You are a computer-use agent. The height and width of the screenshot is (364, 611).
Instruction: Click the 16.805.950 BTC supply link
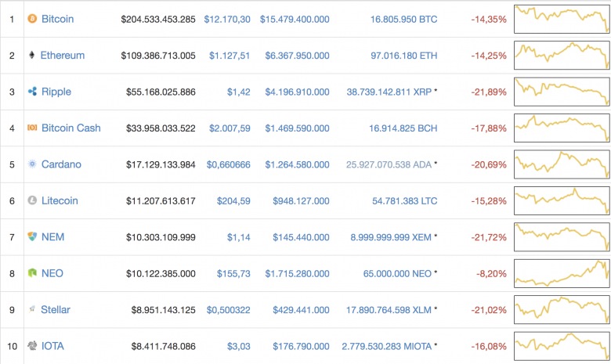403,19
